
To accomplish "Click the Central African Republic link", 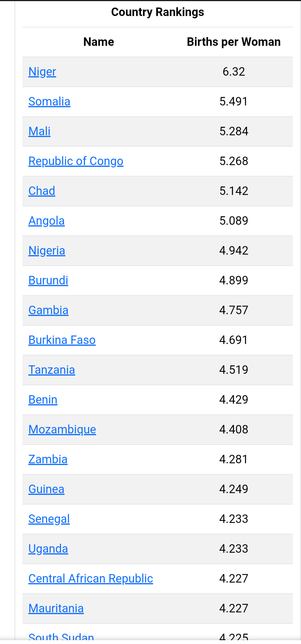I will pyautogui.click(x=91, y=579).
